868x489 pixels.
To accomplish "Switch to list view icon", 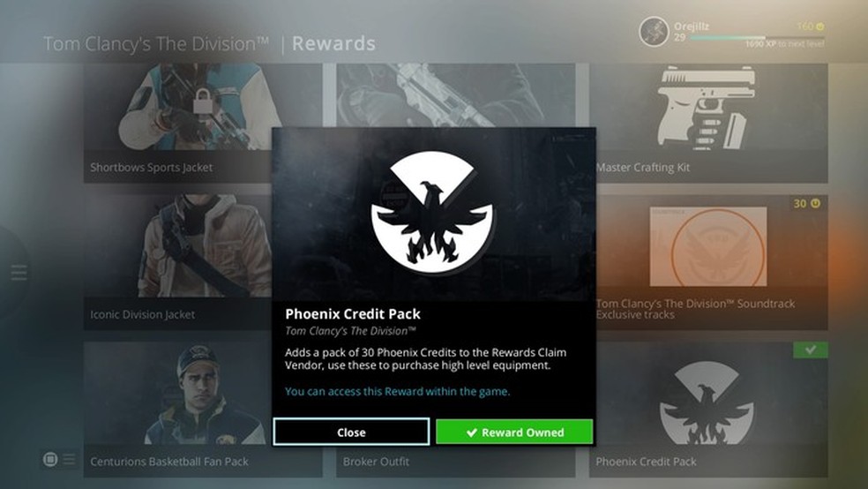I will [x=69, y=459].
